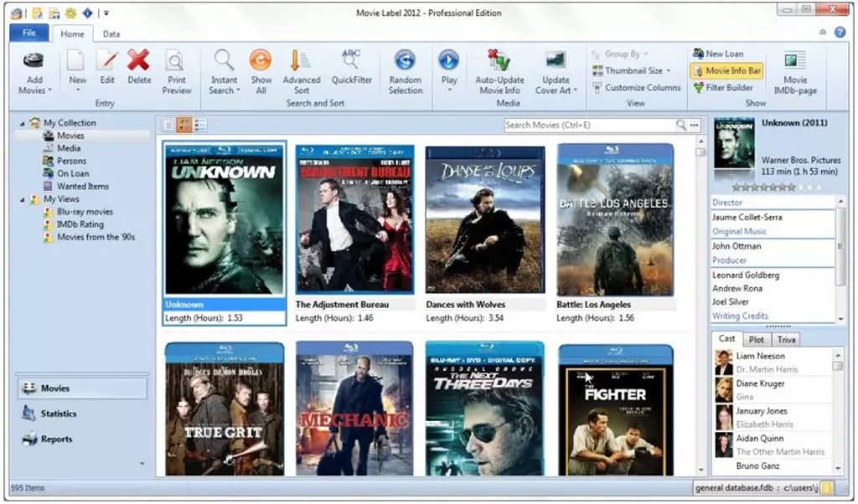Switch to the Plot tab
Image resolution: width=858 pixels, height=504 pixels.
[x=757, y=339]
